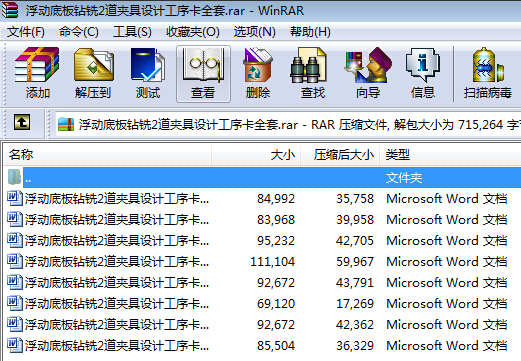Click the compressed size 17,269 cell
Viewport: 521px width, 361px height.
coord(355,304)
